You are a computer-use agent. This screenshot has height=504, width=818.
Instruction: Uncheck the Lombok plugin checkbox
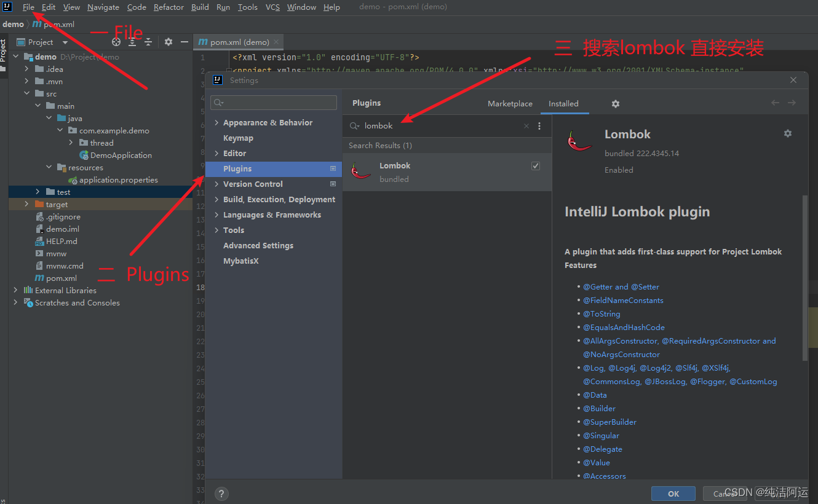coord(536,166)
